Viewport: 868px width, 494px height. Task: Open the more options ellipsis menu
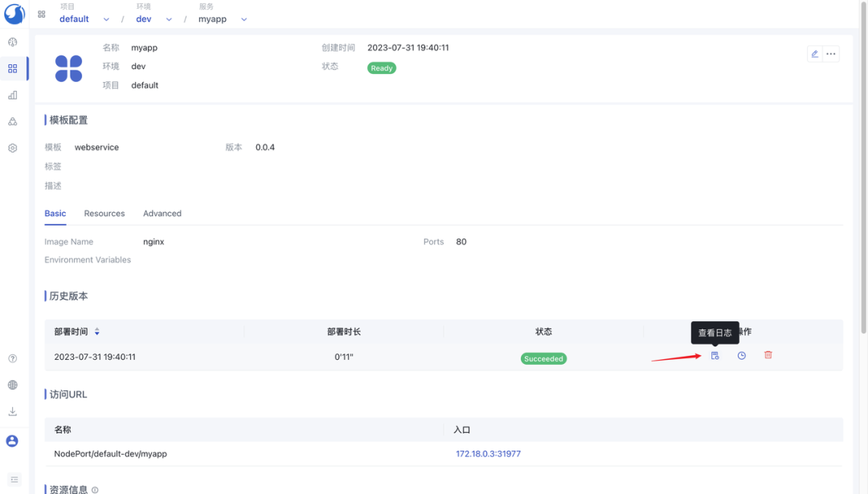(832, 53)
